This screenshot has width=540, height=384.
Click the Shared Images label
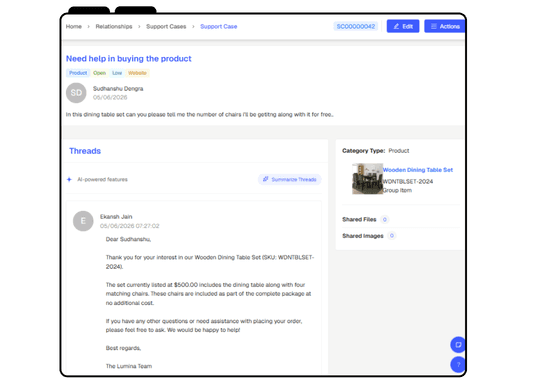[363, 236]
